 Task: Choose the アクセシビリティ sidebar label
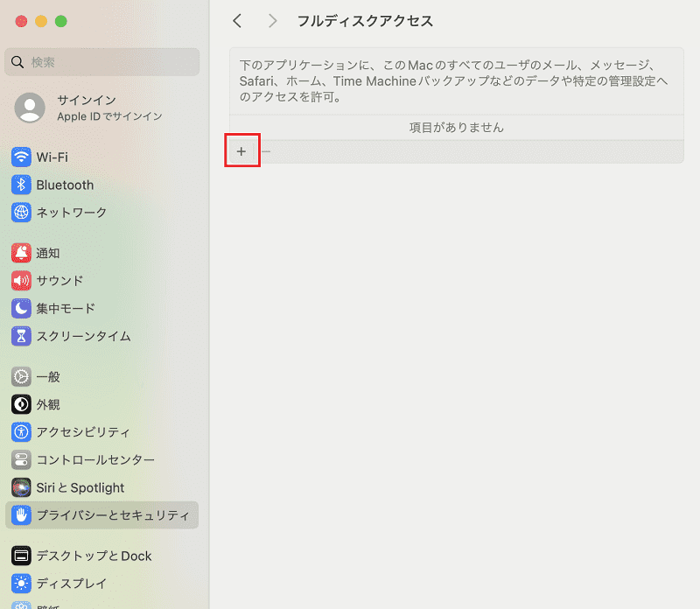click(x=83, y=432)
